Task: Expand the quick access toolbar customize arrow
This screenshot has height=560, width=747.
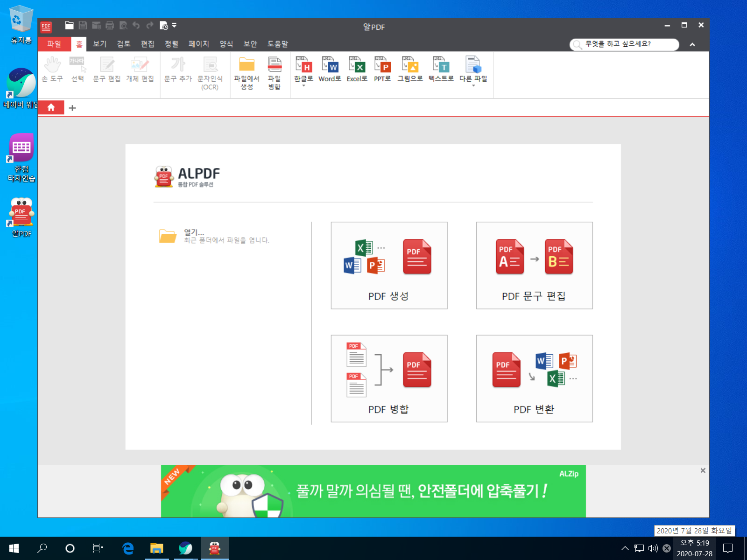Action: pos(174,25)
